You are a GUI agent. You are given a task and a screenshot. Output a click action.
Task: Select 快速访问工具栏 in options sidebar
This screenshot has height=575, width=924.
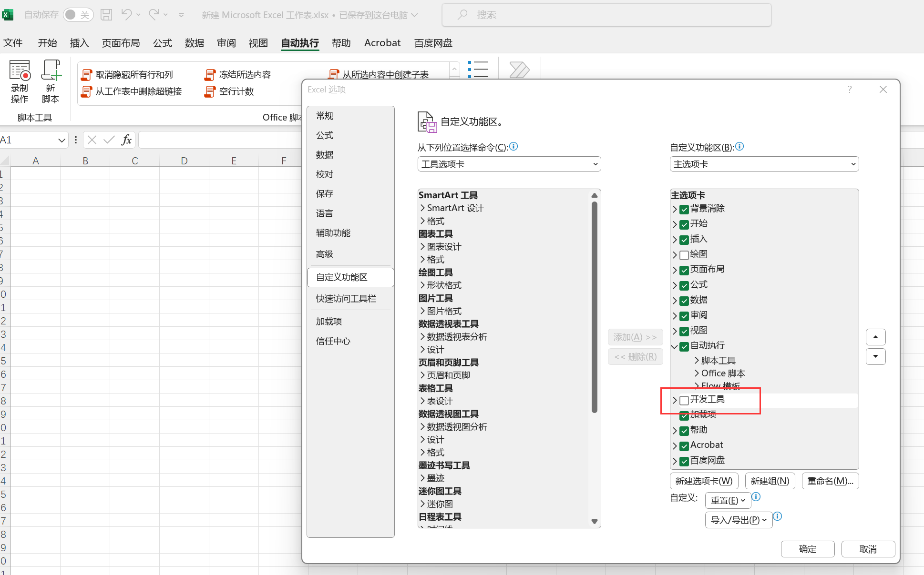pyautogui.click(x=350, y=299)
